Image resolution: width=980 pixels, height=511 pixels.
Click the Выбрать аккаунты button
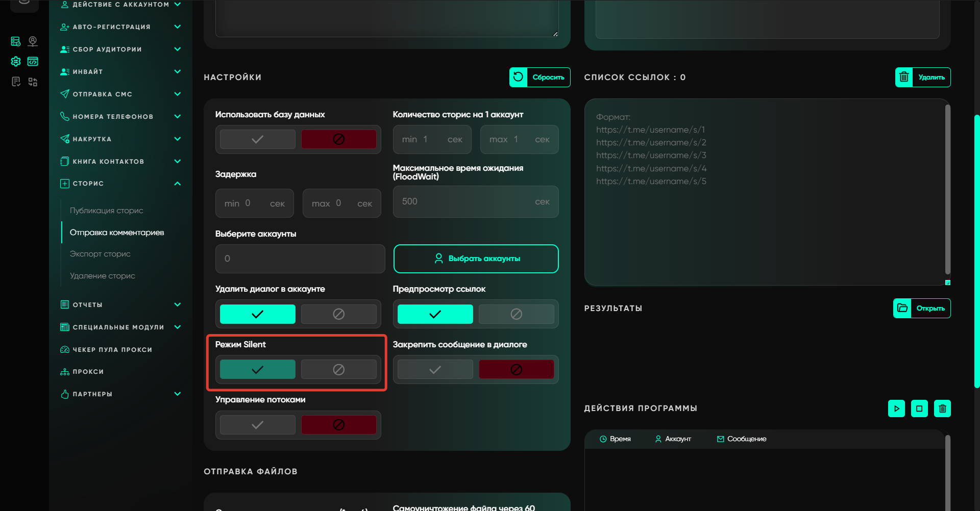(476, 259)
